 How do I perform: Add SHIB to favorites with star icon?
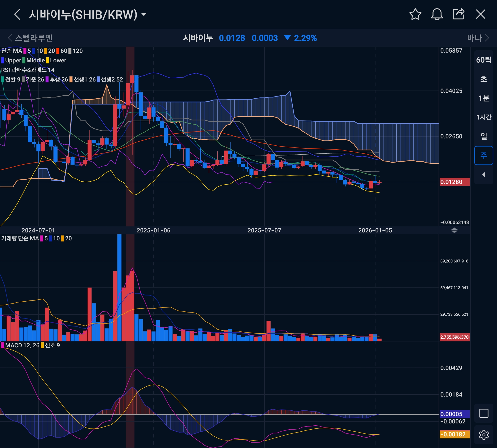click(x=415, y=14)
